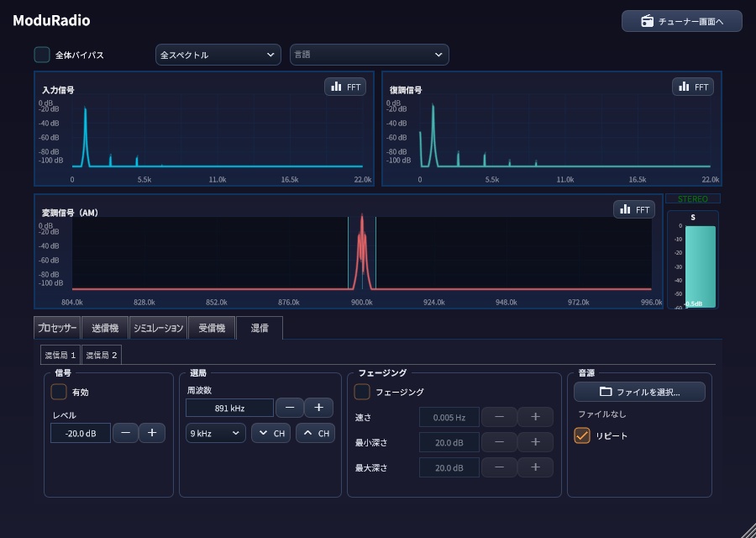
Task: Click the S signal level meter bar
Action: (x=700, y=266)
